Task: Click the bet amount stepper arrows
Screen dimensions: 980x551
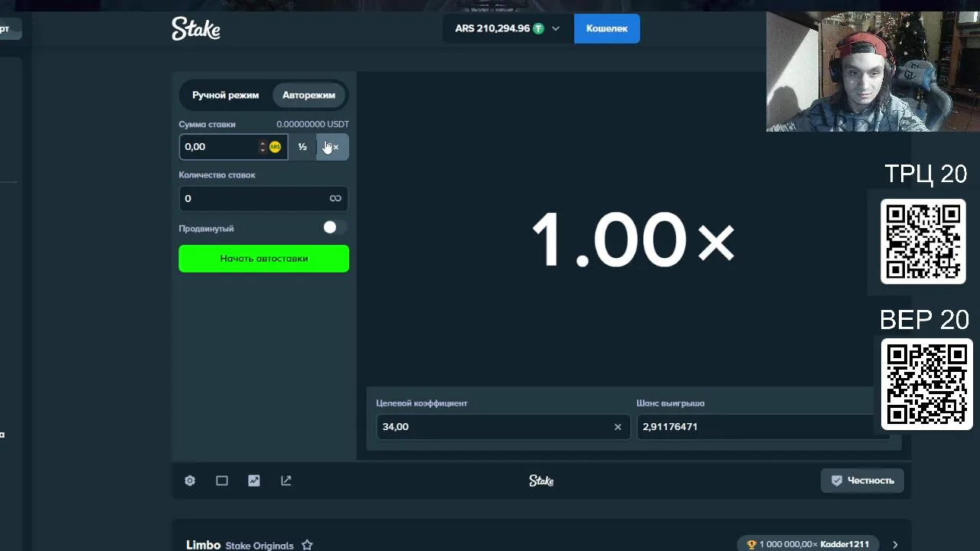Action: pos(263,147)
